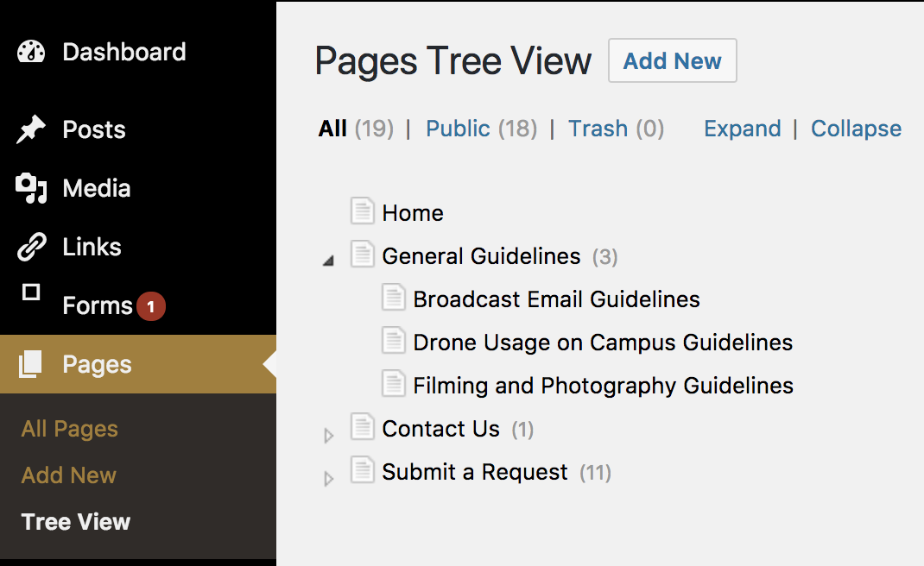
Task: Expand the Submit a Request tree node
Action: point(329,479)
